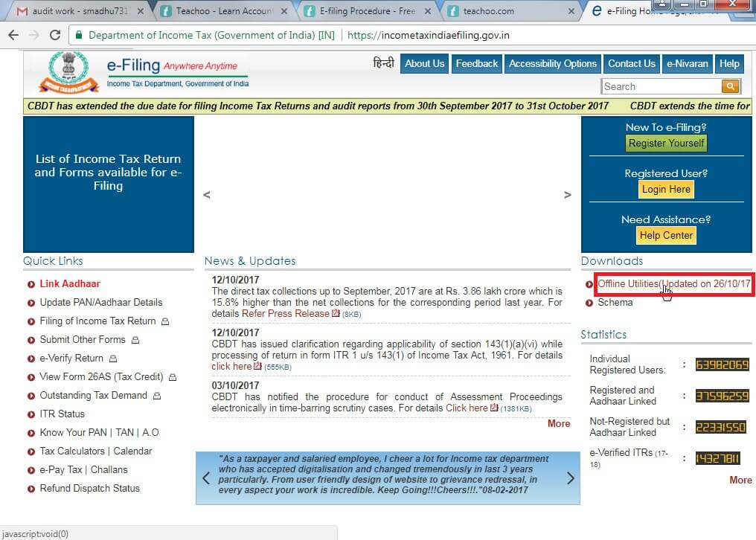Close the Teachoo Learn Accounts tab
756x540 pixels.
point(284,11)
